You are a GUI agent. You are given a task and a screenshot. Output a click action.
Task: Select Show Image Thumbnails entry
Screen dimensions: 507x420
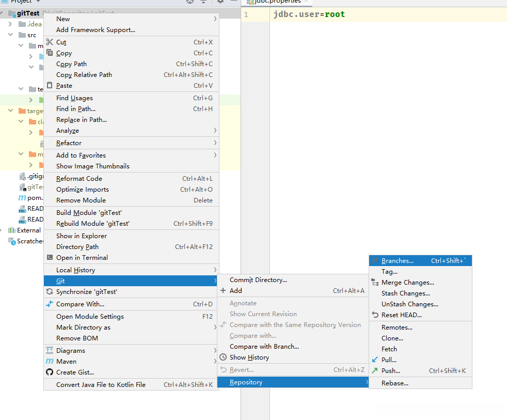(131, 166)
